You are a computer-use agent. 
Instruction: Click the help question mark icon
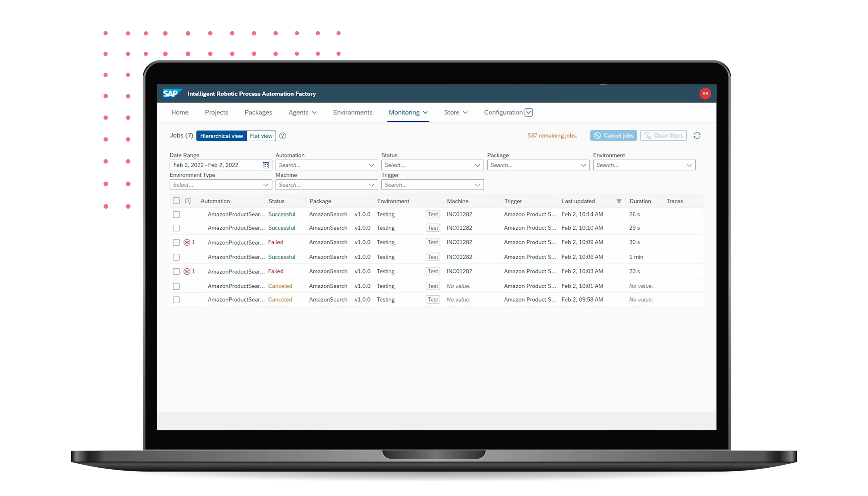point(282,136)
